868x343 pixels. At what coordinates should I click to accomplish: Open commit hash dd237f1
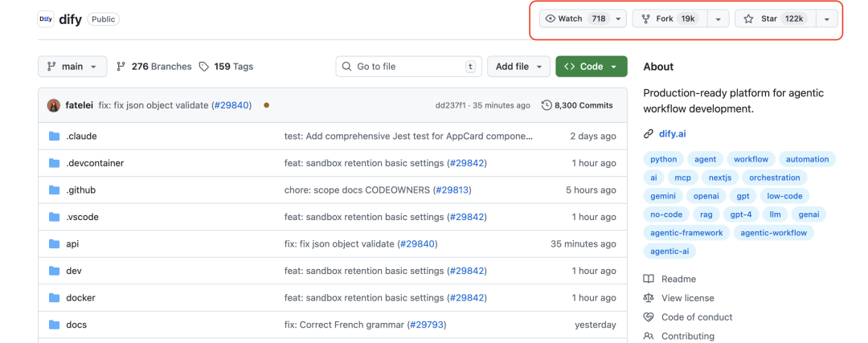click(450, 105)
